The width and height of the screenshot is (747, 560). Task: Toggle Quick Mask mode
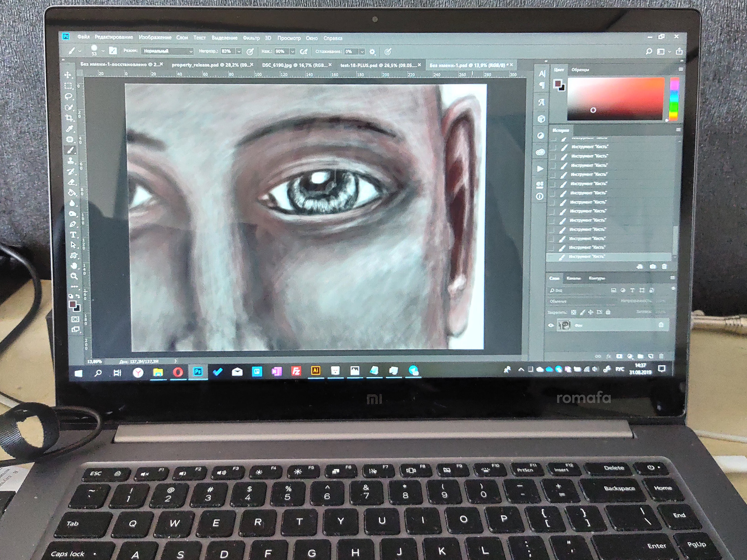coord(75,319)
